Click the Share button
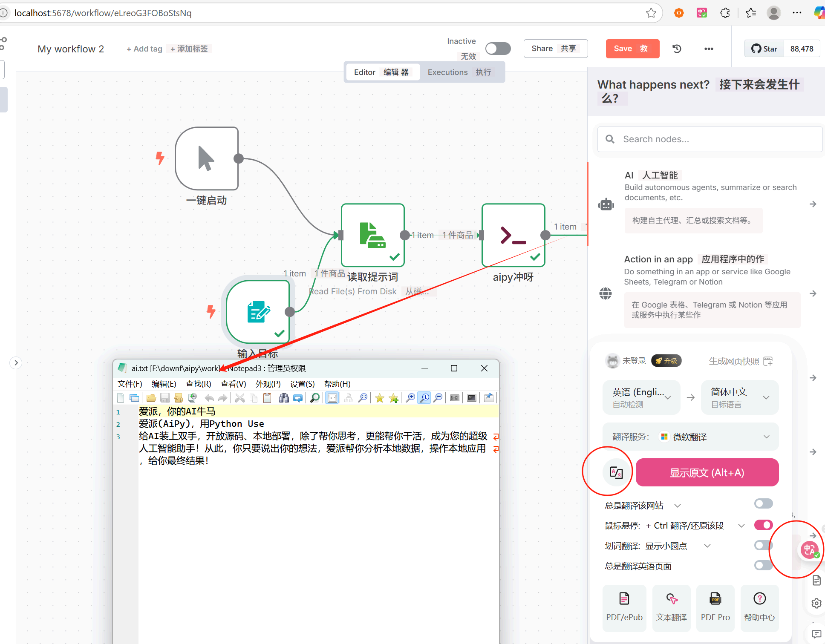The image size is (825, 644). click(x=556, y=49)
